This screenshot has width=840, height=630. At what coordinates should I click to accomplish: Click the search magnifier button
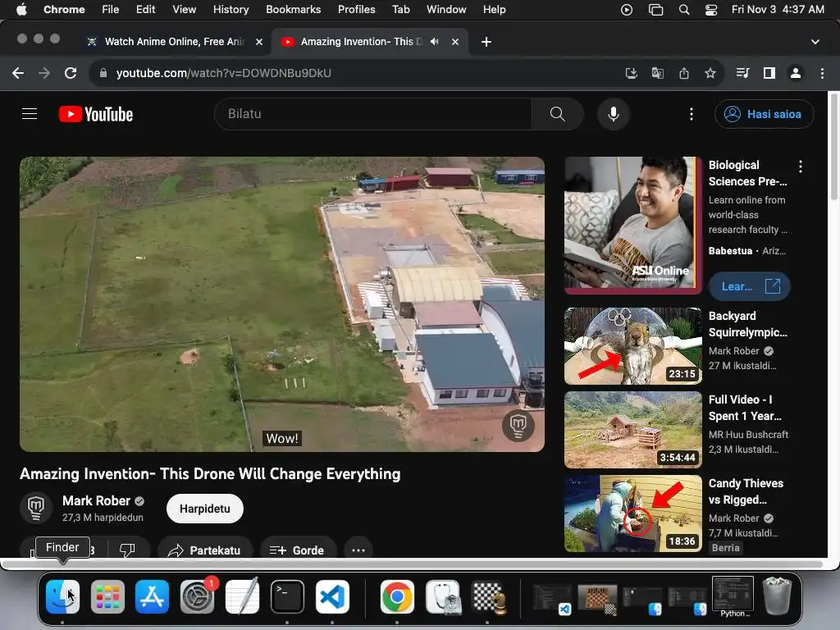pyautogui.click(x=558, y=113)
